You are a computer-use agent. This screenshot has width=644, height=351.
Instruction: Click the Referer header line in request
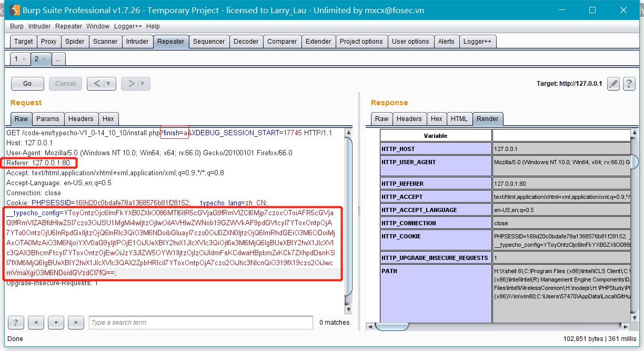point(38,163)
